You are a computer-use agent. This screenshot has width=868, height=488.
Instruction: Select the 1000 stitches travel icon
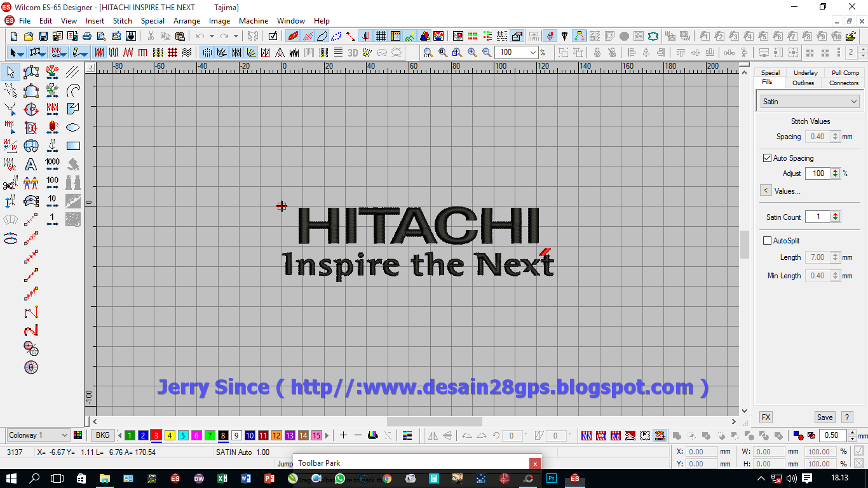(x=52, y=165)
